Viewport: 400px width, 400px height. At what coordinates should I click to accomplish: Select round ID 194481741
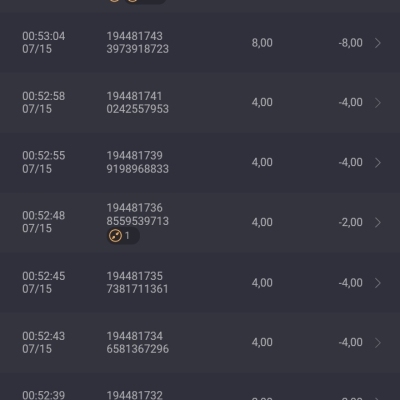click(x=134, y=96)
